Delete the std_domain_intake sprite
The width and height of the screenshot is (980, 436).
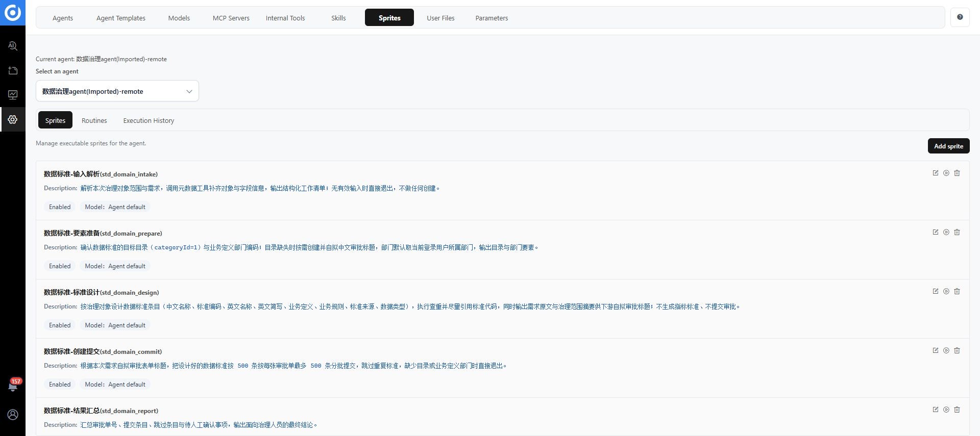coord(957,173)
